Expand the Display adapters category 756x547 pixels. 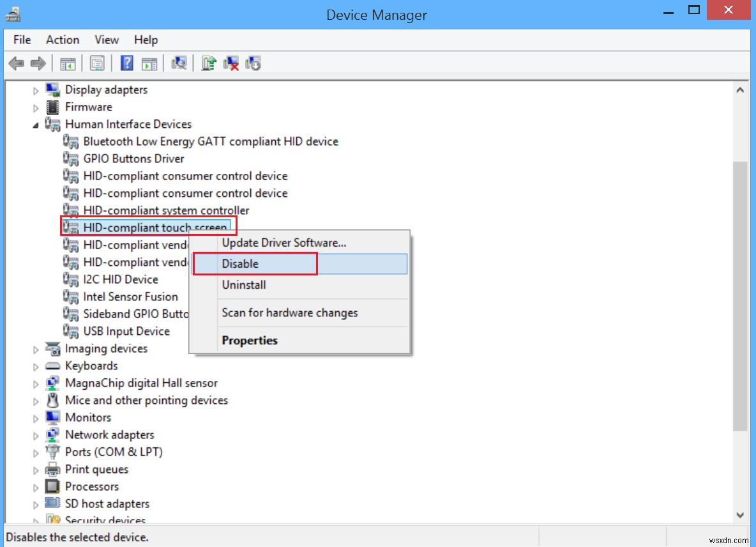click(36, 89)
